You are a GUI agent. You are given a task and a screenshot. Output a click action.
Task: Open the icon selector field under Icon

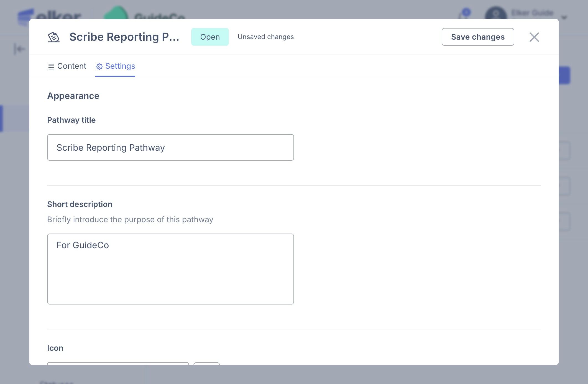tap(118, 363)
